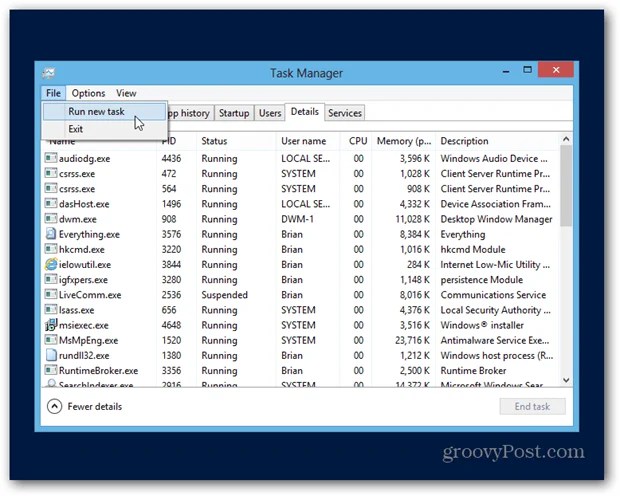Open the View menu
The height and width of the screenshot is (496, 620).
[126, 93]
